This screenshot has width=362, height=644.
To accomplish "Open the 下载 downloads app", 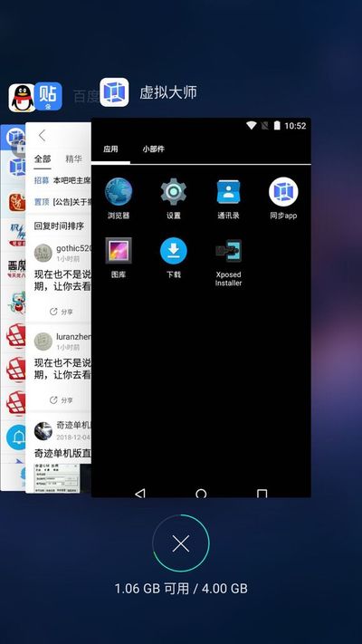I will 174,251.
